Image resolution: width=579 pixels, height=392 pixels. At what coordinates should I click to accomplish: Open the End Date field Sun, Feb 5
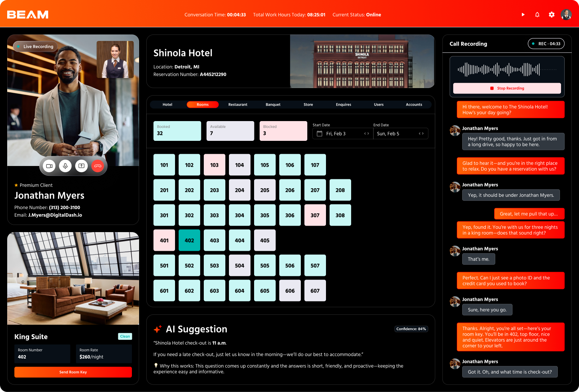pos(401,134)
